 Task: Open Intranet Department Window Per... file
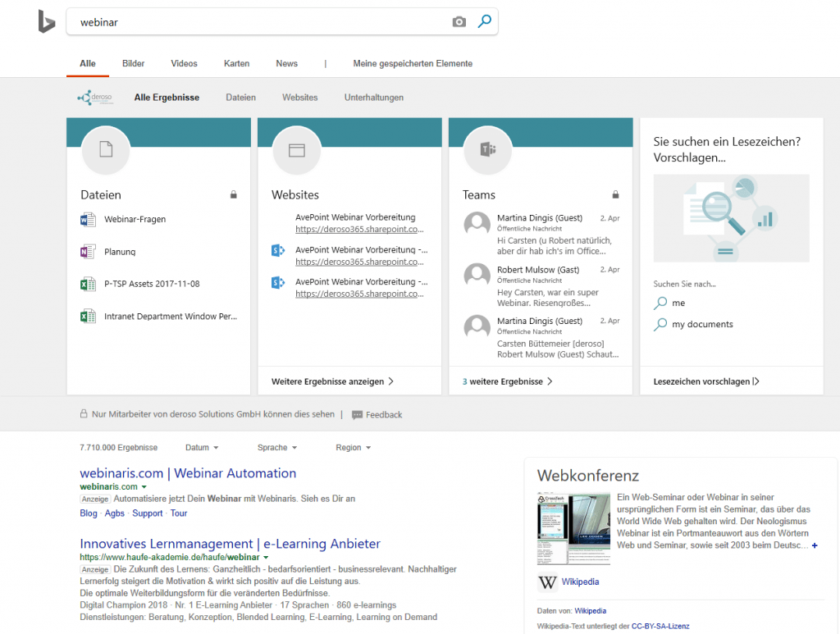pos(171,317)
